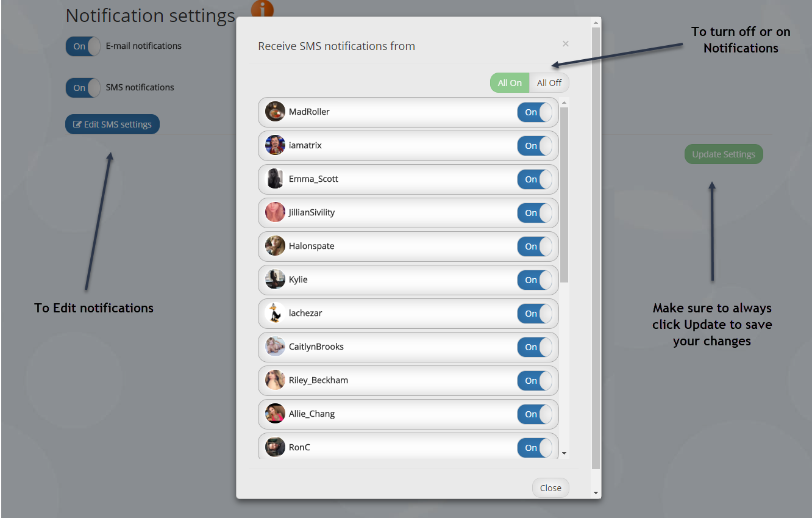Turn off SMS notifications from Halonspate

tap(535, 246)
